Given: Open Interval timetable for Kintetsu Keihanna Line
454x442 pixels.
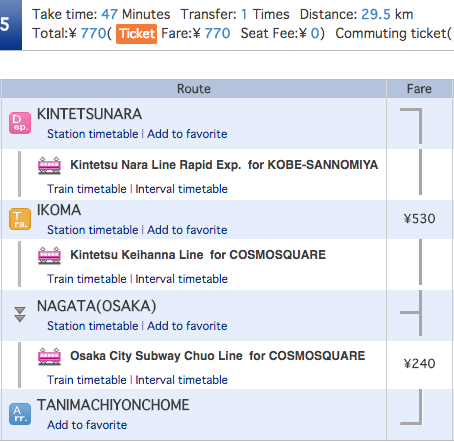Looking at the screenshot, I should [x=182, y=279].
